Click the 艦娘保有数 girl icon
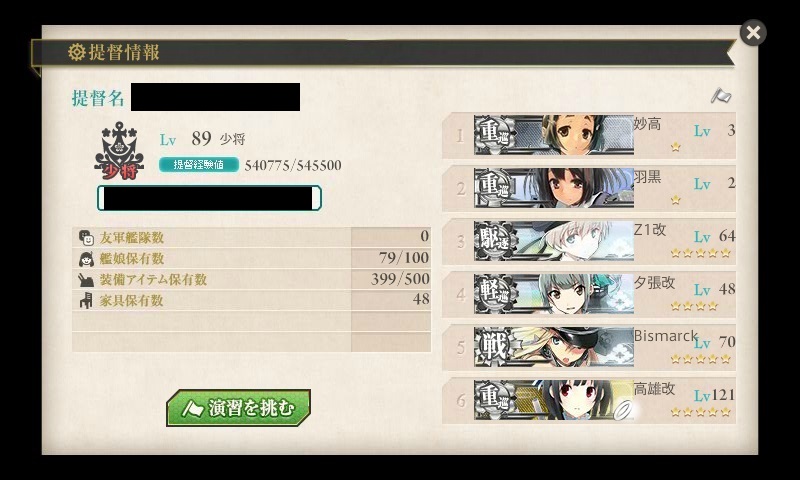 pyautogui.click(x=86, y=259)
